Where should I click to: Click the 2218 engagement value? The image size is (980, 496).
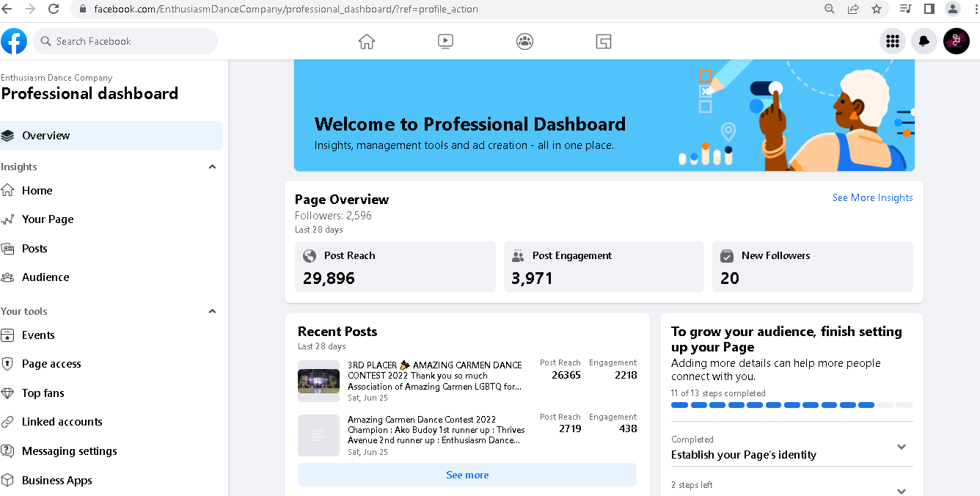point(626,375)
